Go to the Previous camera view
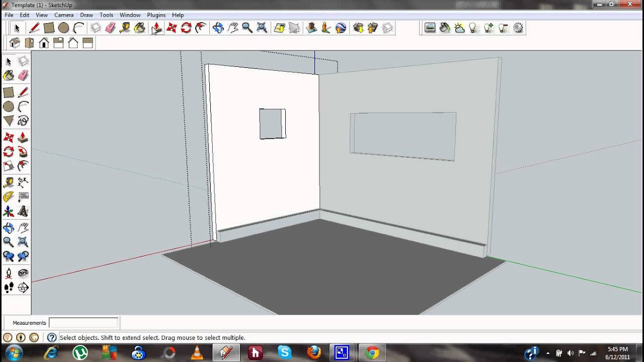This screenshot has height=362, width=644. [x=9, y=256]
